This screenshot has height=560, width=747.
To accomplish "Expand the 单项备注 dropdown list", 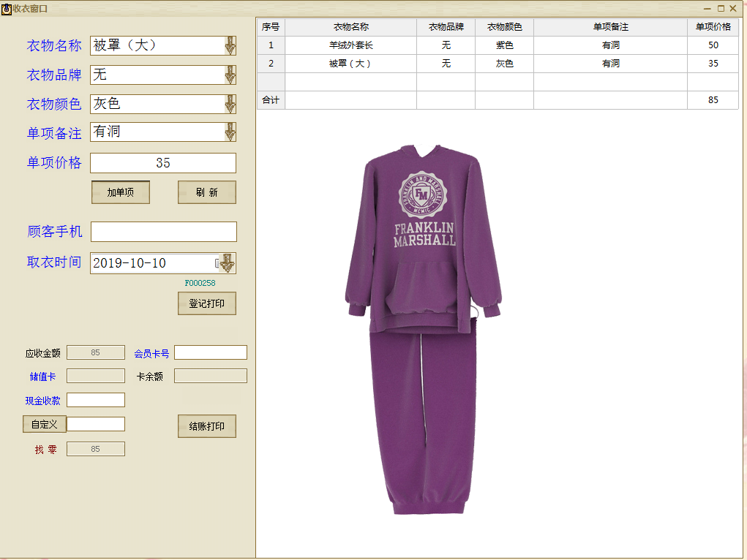I will 230,132.
